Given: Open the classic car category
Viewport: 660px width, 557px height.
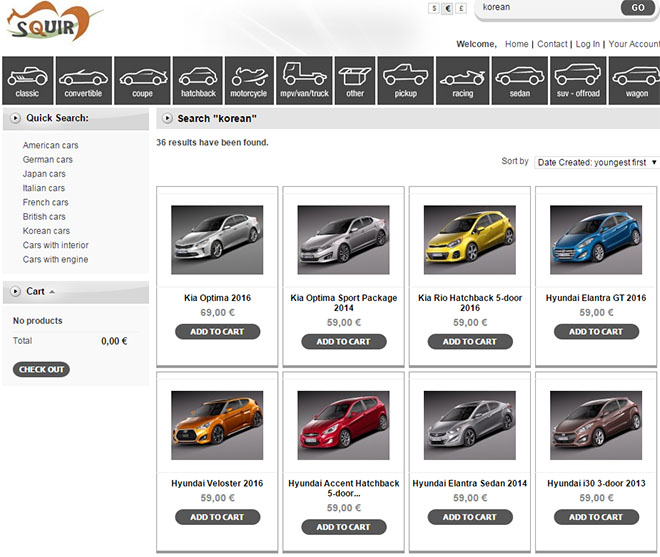Looking at the screenshot, I should (28, 80).
